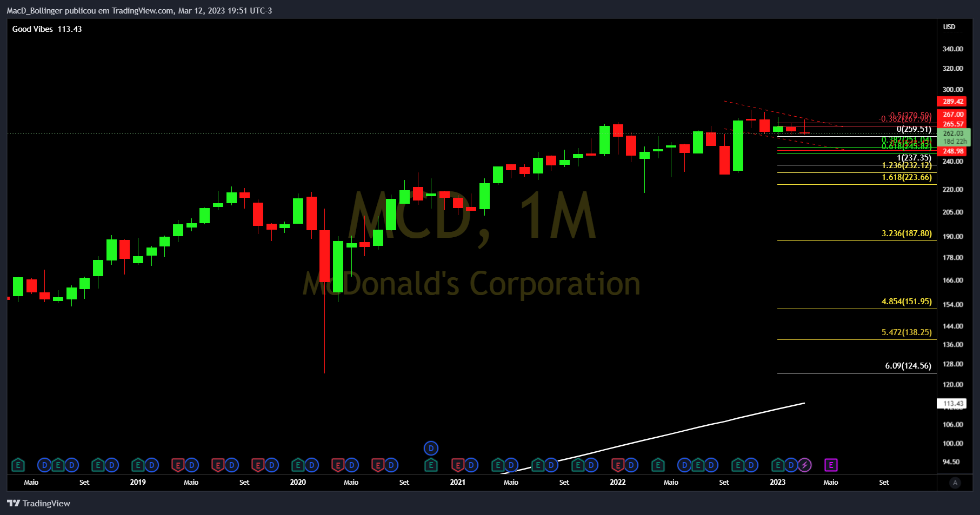Screen dimensions: 980x515
Task: Click the 340.00 price scale value
Action: pyautogui.click(x=952, y=49)
